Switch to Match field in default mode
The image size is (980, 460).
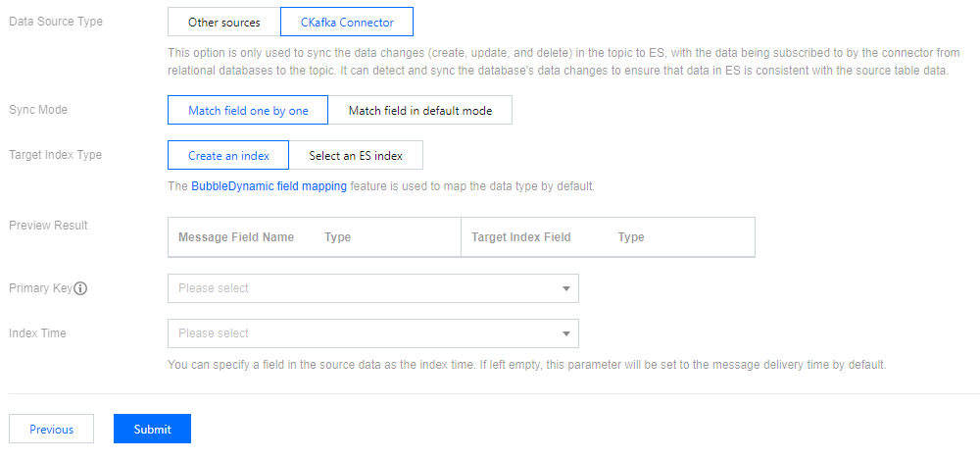pyautogui.click(x=419, y=111)
